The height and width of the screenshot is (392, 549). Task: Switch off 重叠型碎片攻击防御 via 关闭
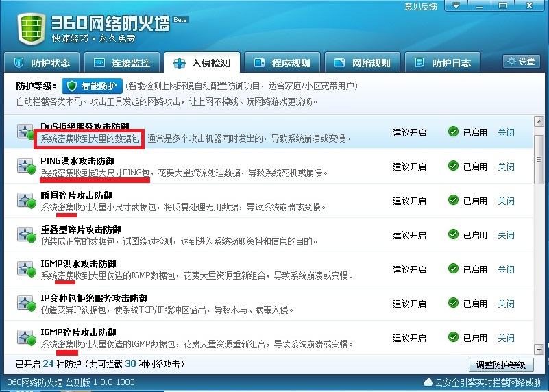coord(507,236)
